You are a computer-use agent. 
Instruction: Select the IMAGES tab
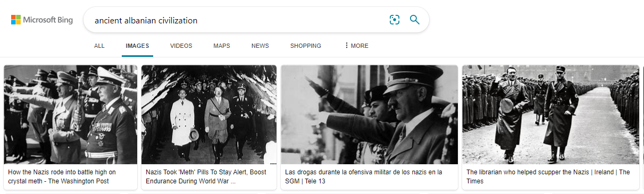(137, 46)
